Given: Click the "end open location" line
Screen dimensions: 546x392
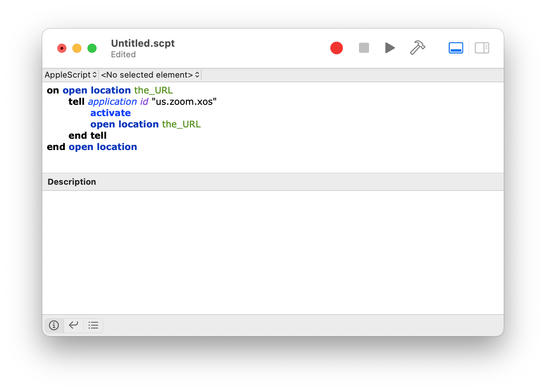Looking at the screenshot, I should (92, 147).
